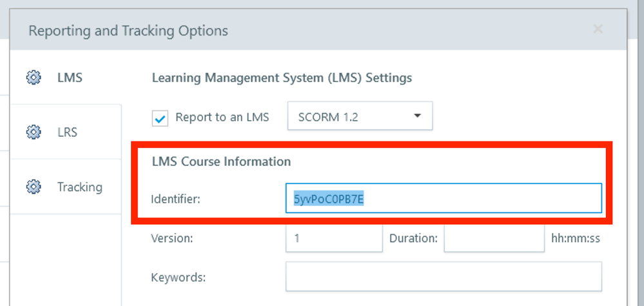The height and width of the screenshot is (306, 644).
Task: Click the hh:mm:ss format hint
Action: (x=575, y=238)
